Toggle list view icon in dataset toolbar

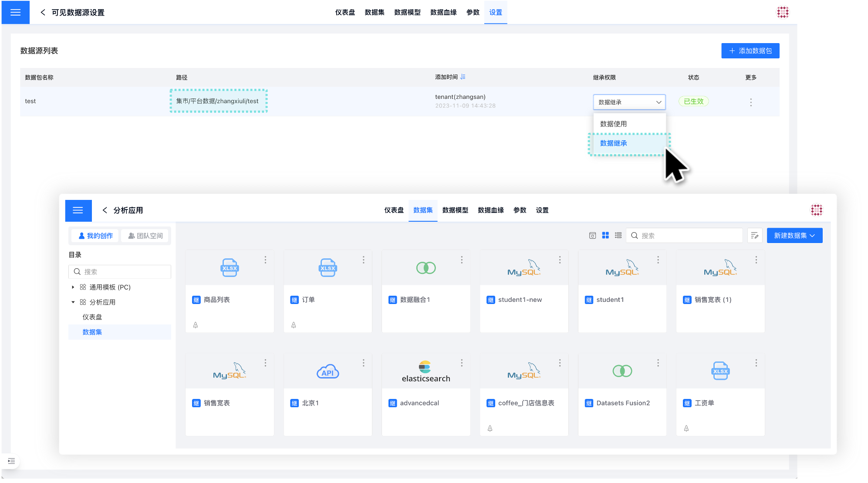coord(618,236)
